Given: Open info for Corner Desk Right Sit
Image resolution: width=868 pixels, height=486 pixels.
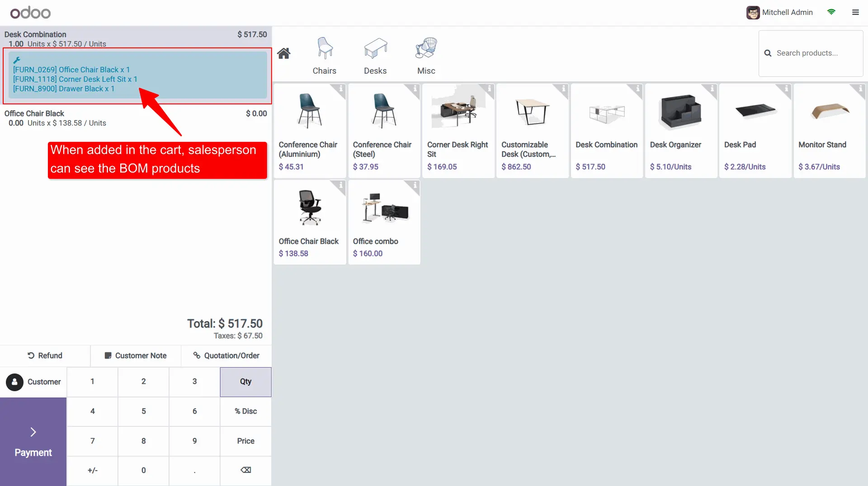Looking at the screenshot, I should (x=489, y=89).
